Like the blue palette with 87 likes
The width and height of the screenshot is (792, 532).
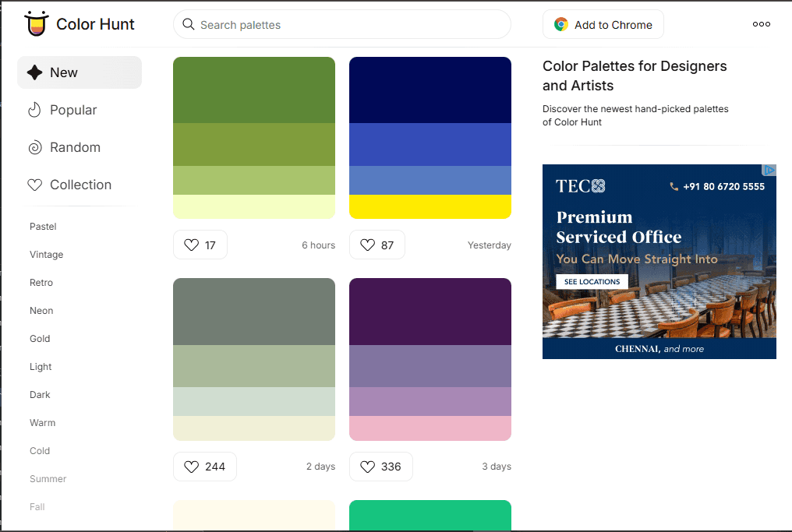[x=377, y=245]
